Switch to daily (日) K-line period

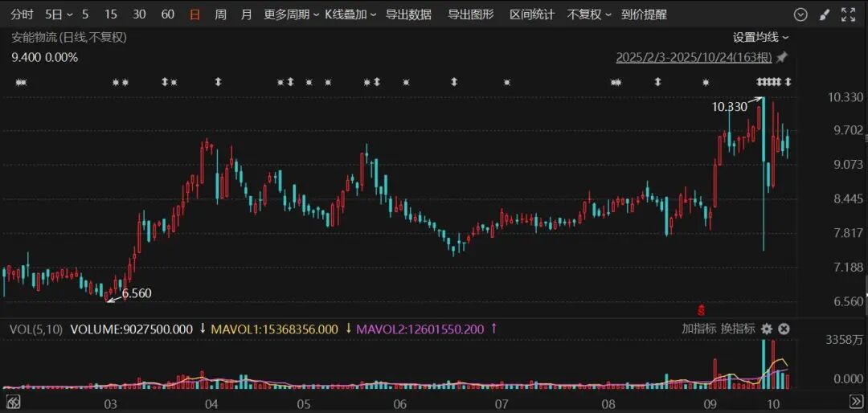pos(194,14)
